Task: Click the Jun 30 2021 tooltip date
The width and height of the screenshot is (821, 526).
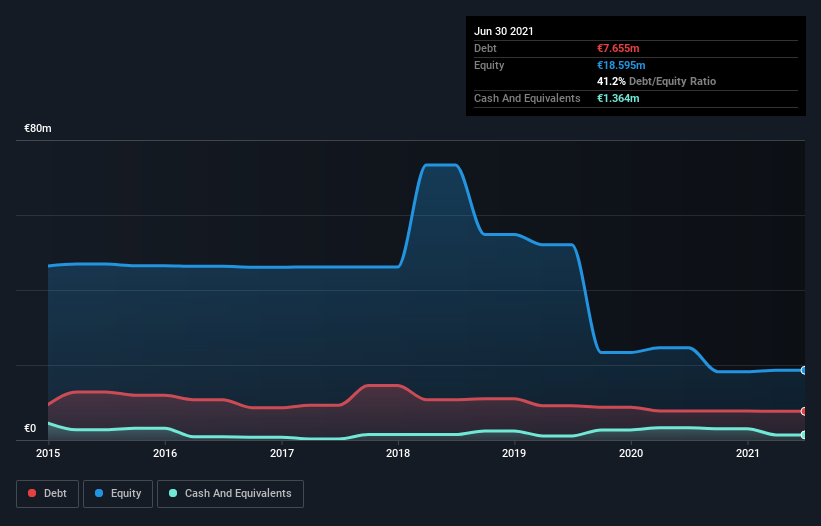Action: 504,31
